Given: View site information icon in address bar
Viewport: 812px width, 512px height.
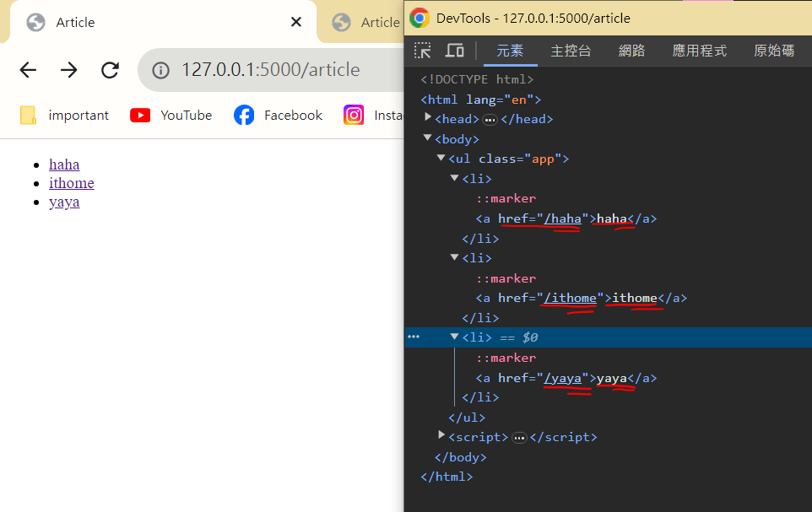Looking at the screenshot, I should pyautogui.click(x=160, y=70).
